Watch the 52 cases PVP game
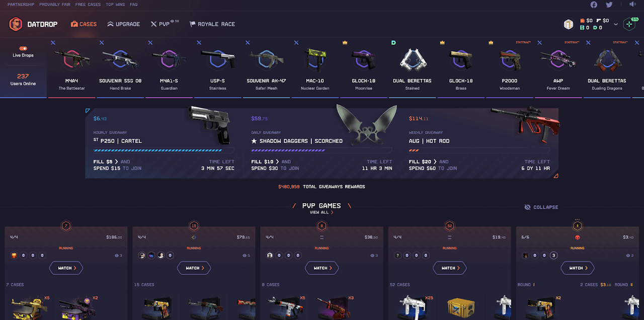The image size is (644, 320). click(449, 268)
